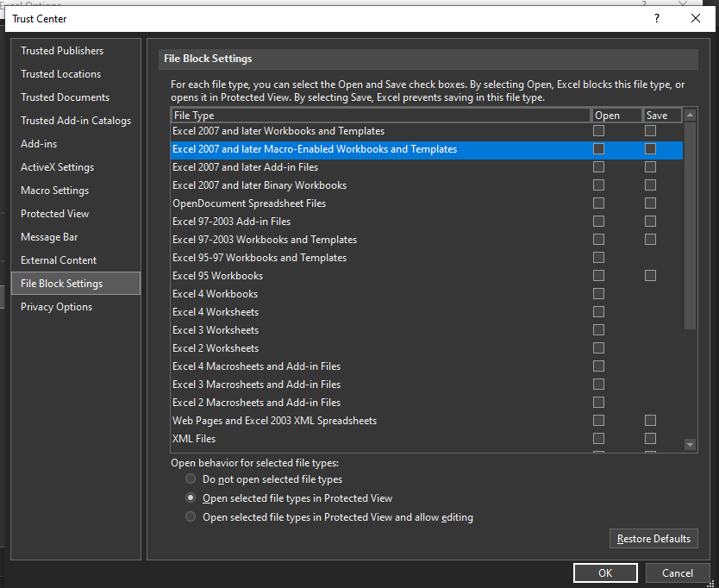Check Save for Macro-Enabled Workbooks and Templates

tap(650, 148)
